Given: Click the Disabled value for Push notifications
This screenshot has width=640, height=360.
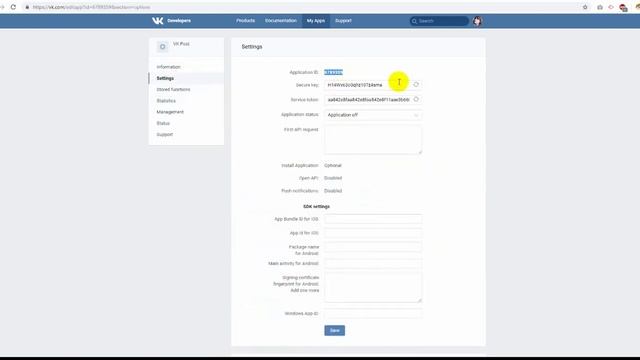Looking at the screenshot, I should pyautogui.click(x=333, y=191).
